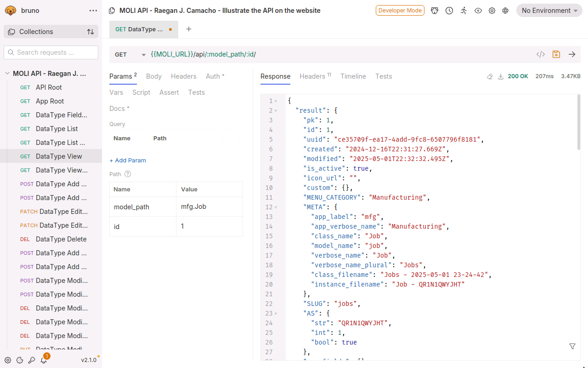This screenshot has height=368, width=588.
Task: Open Generate Code via the </> icon
Action: pos(541,54)
